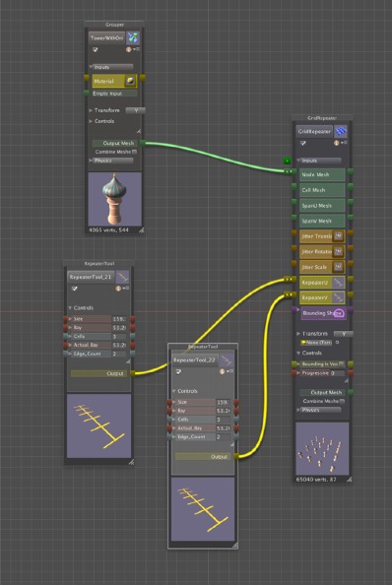Toggle Combine Meshes checkbox in Grouper
Screen dimensions: 392x585
click(x=134, y=152)
